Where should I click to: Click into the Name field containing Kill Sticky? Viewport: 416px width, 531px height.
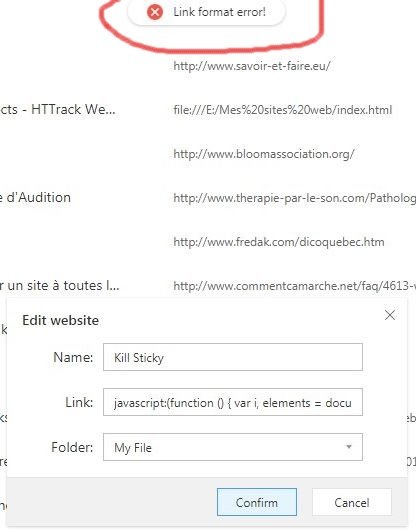[x=233, y=357]
